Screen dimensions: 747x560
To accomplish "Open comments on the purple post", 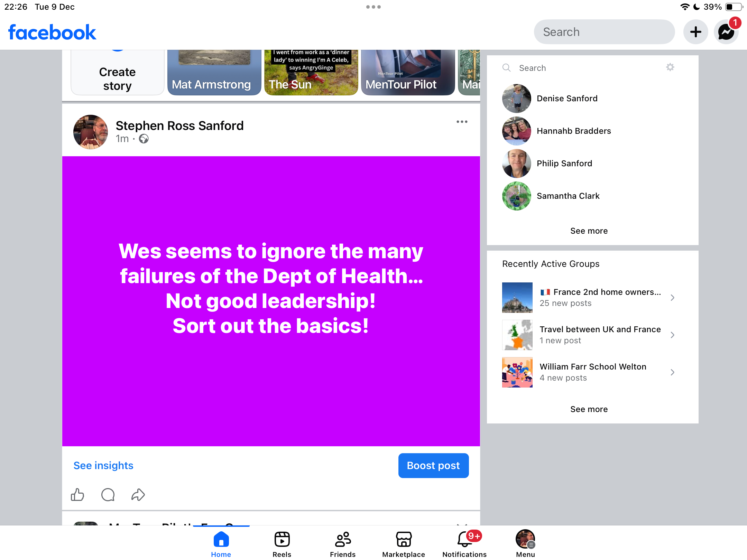I will tap(108, 495).
